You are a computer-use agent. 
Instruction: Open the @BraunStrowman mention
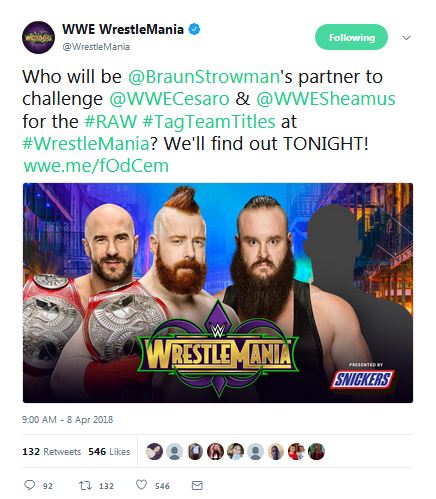coord(204,77)
